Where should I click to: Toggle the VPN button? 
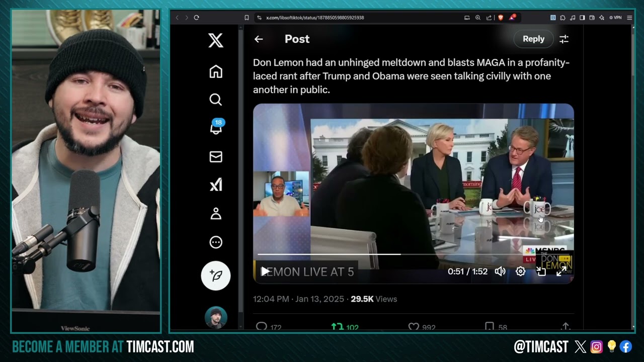coord(615,18)
